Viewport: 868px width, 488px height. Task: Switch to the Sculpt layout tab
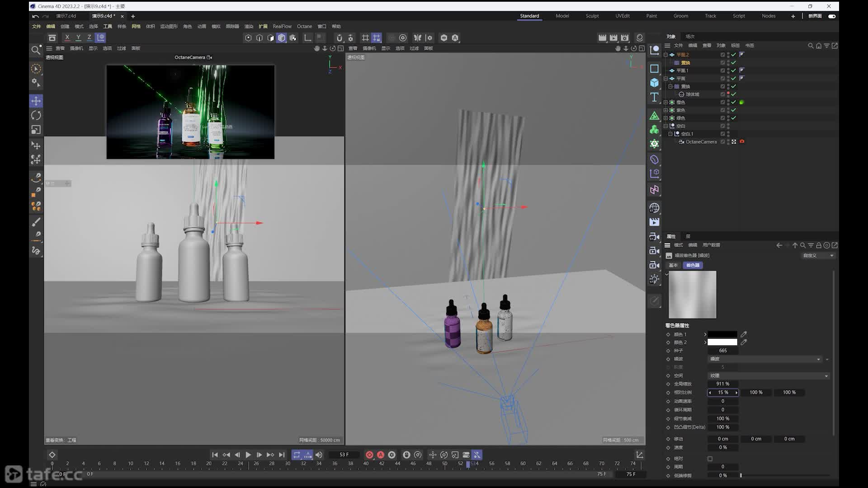tap(592, 16)
